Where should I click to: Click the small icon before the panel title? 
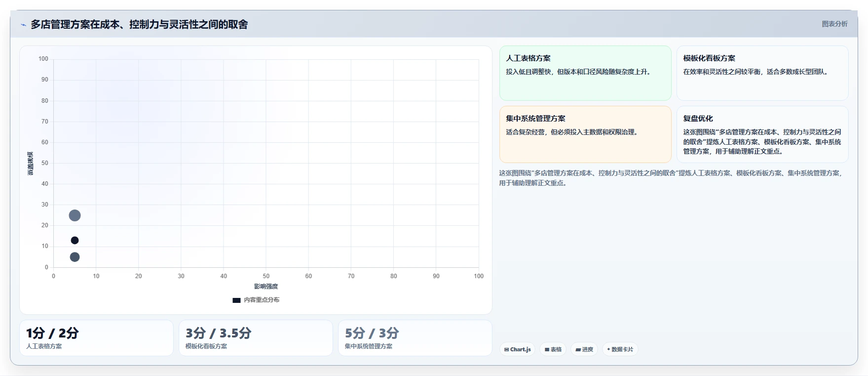[x=23, y=25]
